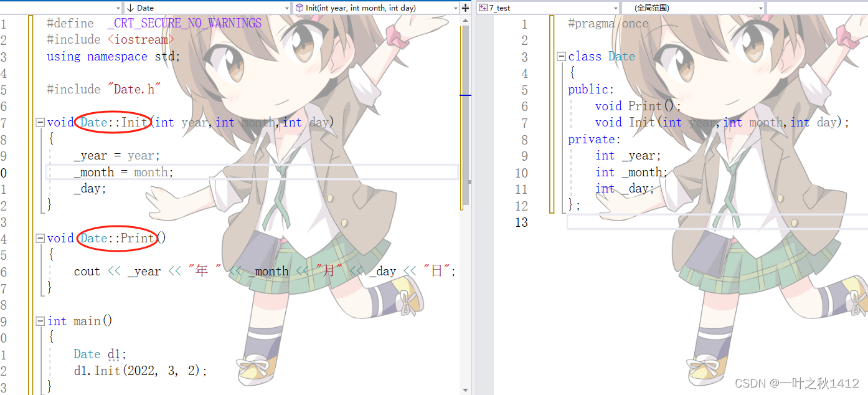Click 'int _year;' member in Date.h
Viewport: 868px width, 395px height.
pyautogui.click(x=628, y=156)
